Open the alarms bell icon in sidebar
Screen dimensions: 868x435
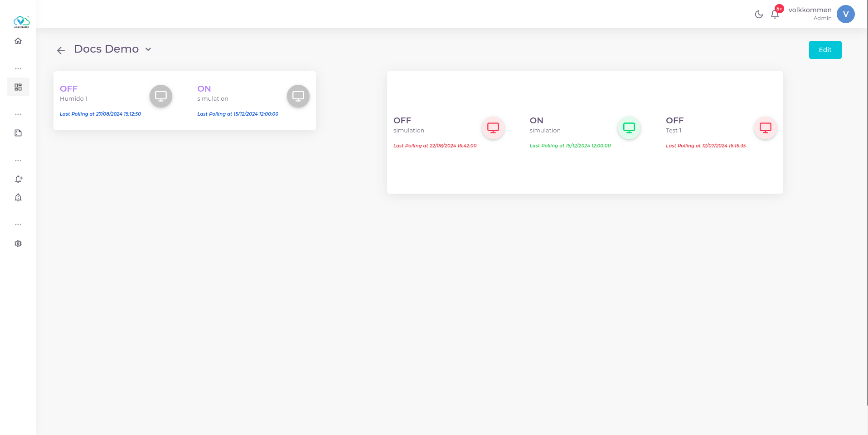18,197
